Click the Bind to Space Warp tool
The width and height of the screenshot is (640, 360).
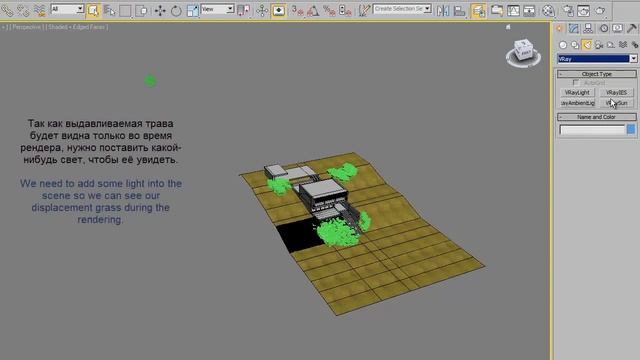pos(40,11)
